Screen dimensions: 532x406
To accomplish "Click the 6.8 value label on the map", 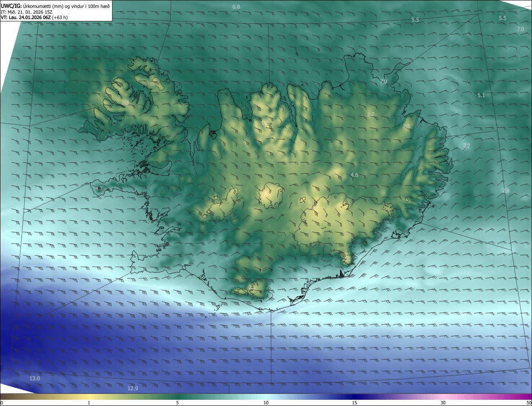I will 236,7.
